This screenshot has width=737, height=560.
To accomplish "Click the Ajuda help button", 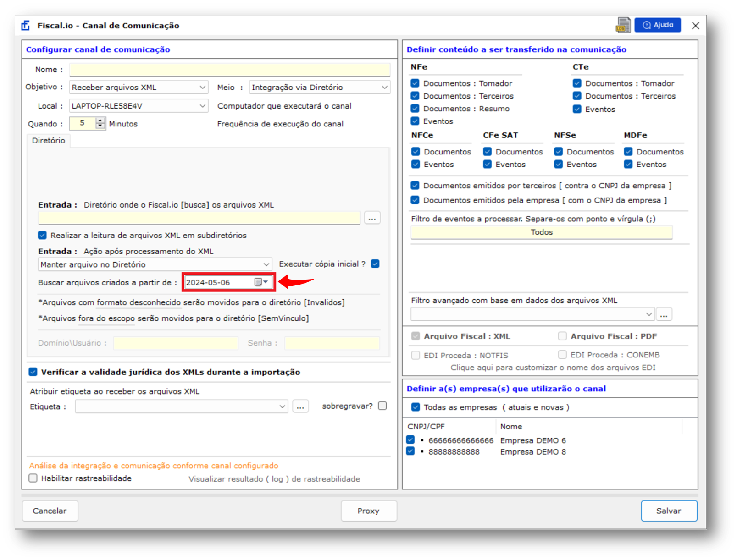I will [658, 25].
